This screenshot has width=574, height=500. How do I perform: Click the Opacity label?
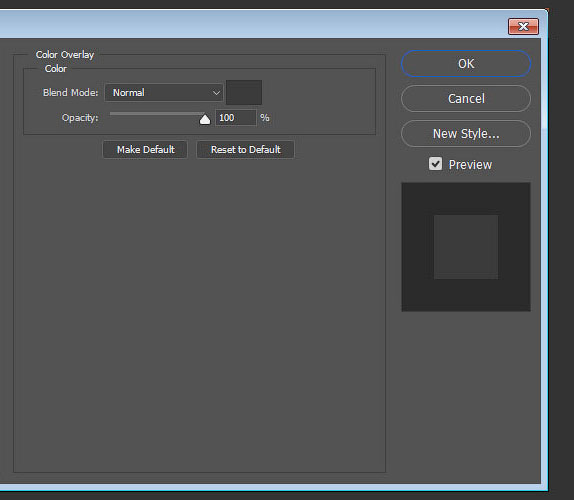point(80,118)
